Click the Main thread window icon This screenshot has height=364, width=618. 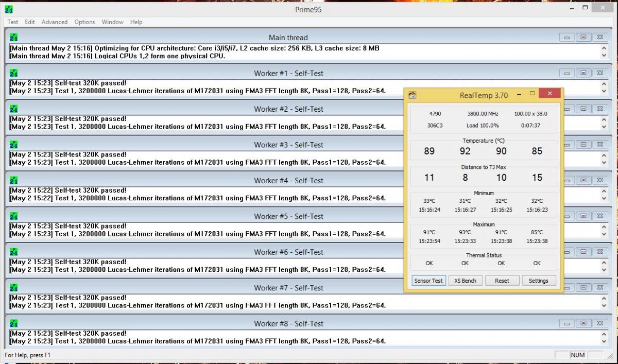coord(14,38)
